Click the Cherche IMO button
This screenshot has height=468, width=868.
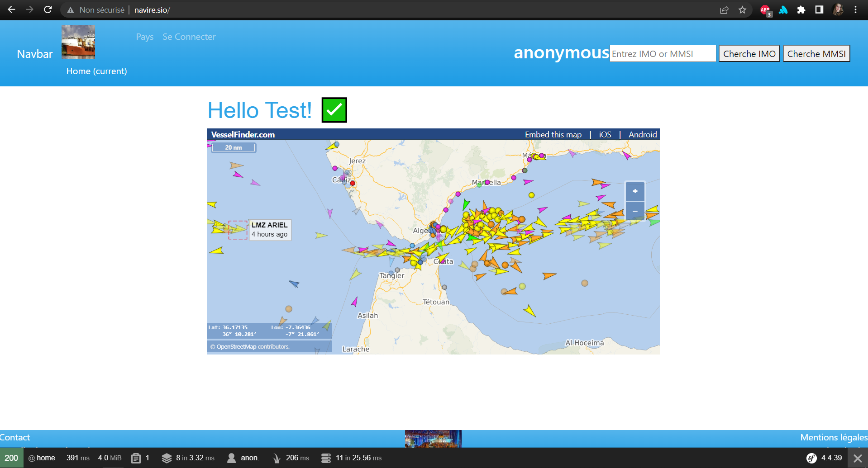tap(749, 54)
